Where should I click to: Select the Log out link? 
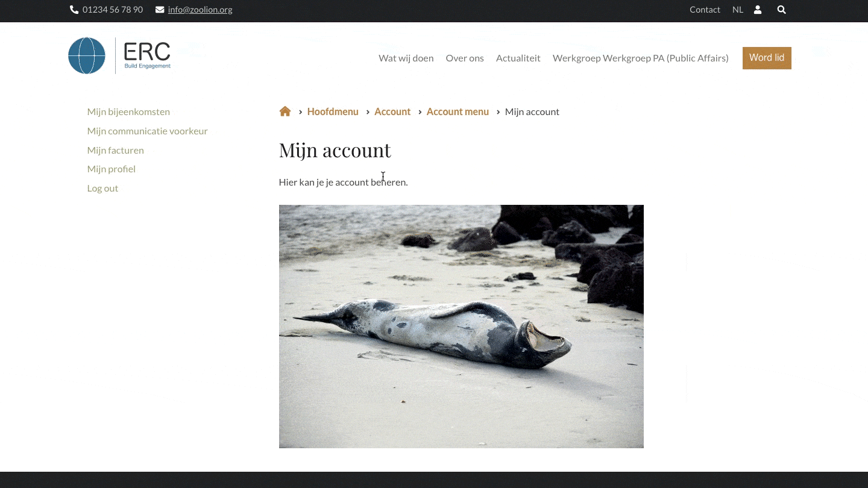(102, 189)
